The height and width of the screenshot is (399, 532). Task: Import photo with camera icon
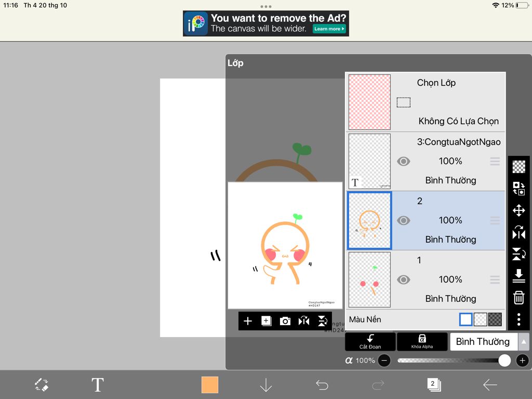(x=285, y=321)
